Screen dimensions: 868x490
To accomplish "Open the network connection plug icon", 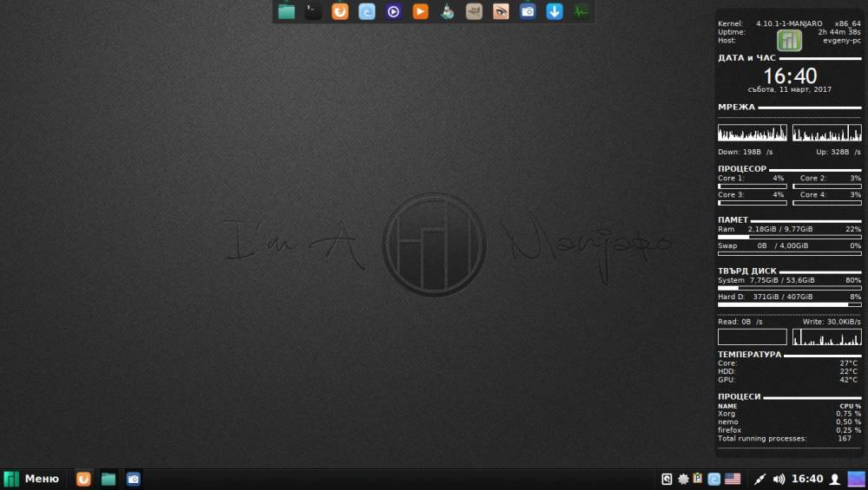I will [760, 479].
